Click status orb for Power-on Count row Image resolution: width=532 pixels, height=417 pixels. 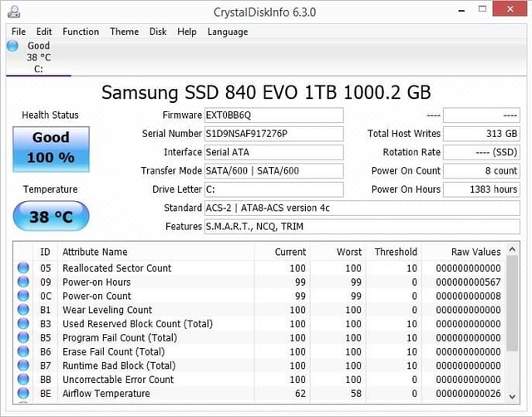click(x=23, y=296)
